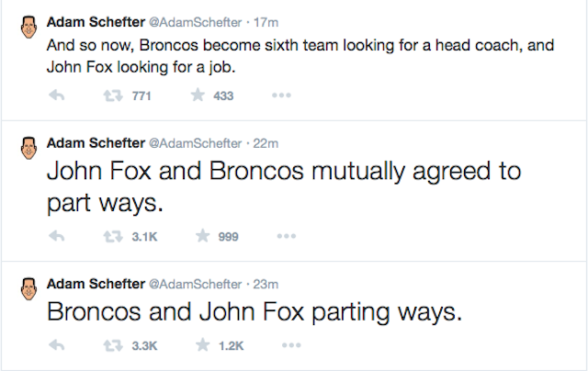
Task: Favorite the tweet with 433 stars
Action: (197, 95)
